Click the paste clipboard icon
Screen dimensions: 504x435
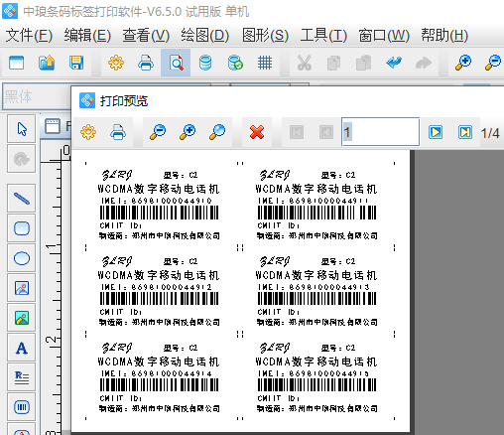[363, 63]
